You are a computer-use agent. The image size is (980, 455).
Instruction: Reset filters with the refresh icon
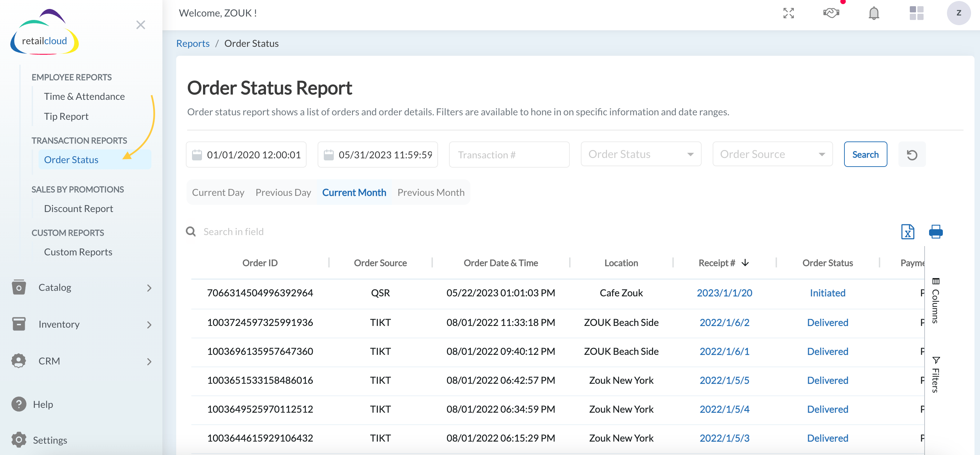(912, 155)
